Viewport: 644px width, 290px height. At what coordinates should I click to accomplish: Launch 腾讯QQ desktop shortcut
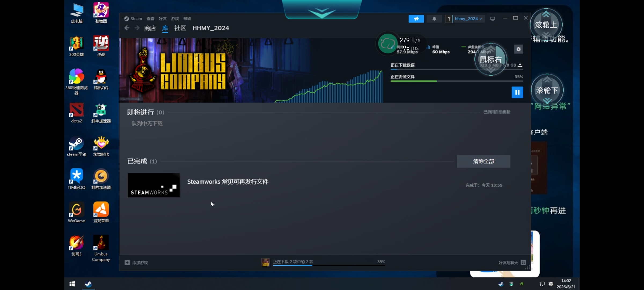pos(101,79)
